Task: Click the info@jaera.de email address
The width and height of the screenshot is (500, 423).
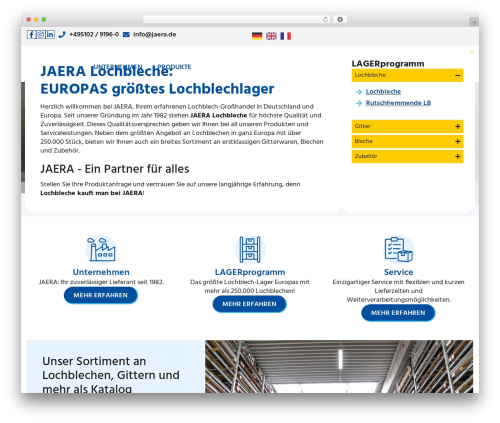Action: pyautogui.click(x=155, y=34)
